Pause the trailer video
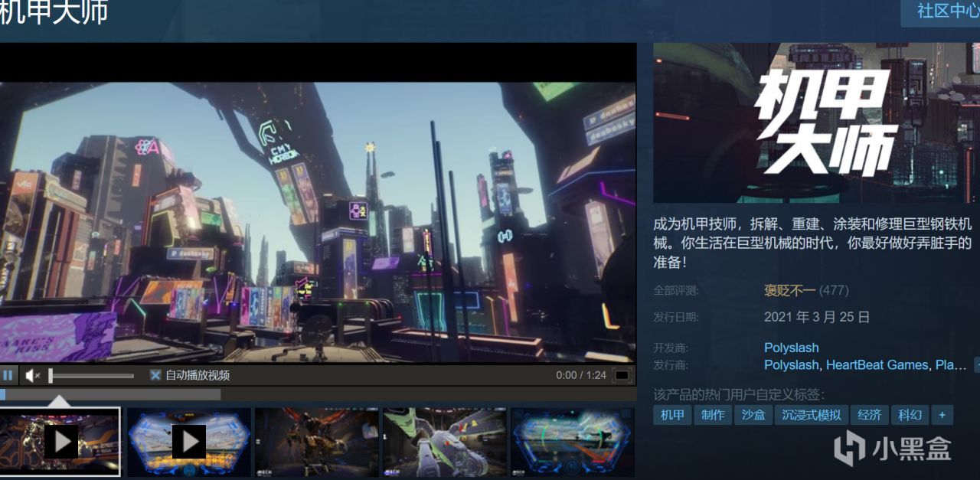 point(8,375)
